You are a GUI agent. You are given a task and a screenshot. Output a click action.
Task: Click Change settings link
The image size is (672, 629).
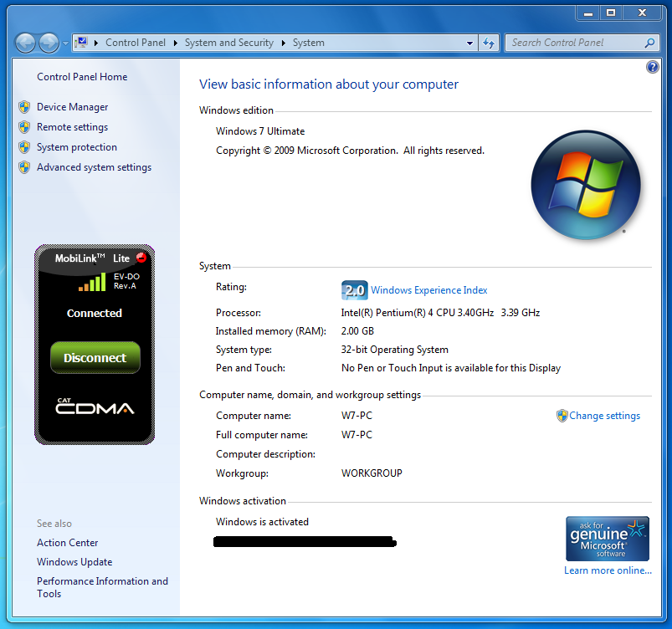coord(605,416)
